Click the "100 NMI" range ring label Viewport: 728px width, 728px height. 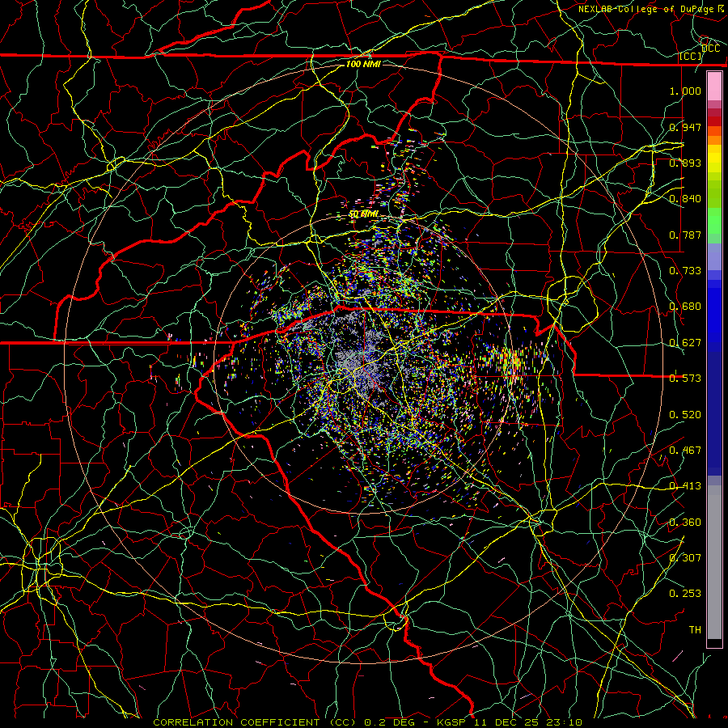tap(363, 64)
